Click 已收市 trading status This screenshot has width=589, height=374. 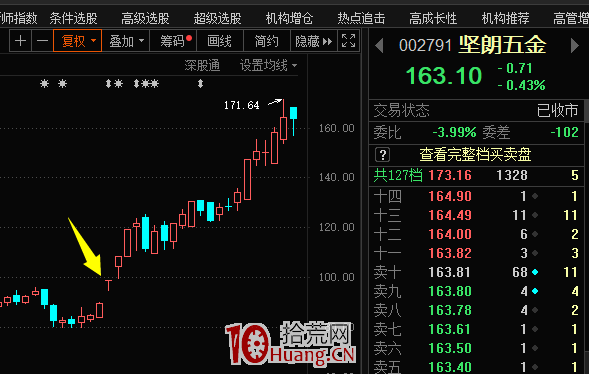click(x=557, y=110)
